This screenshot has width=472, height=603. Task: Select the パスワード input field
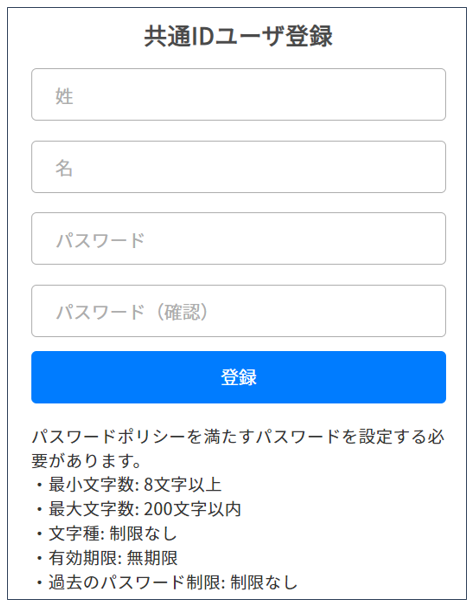tap(239, 239)
